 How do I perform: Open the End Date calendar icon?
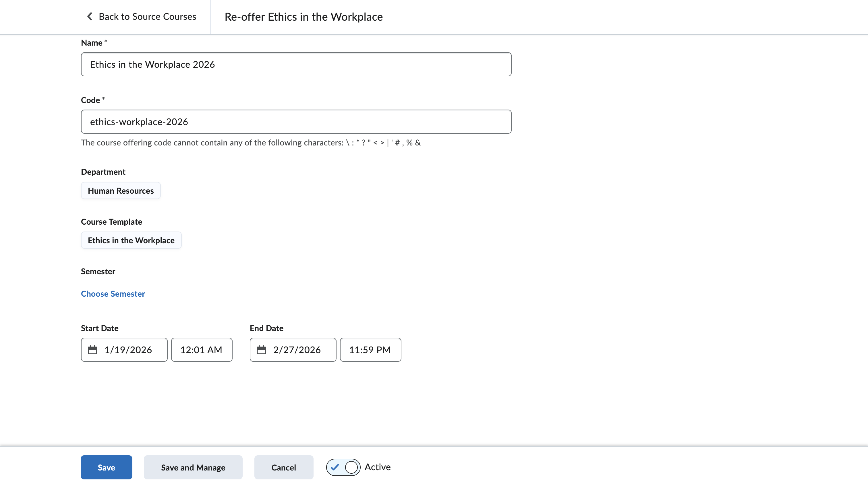click(261, 350)
